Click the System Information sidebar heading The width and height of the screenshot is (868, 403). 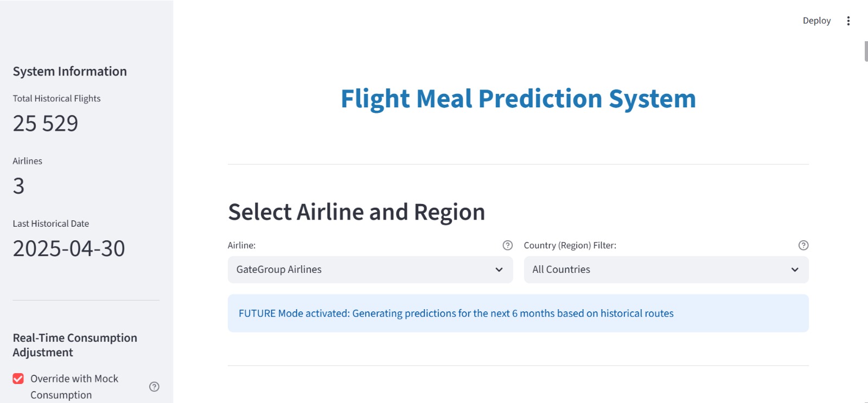point(70,72)
